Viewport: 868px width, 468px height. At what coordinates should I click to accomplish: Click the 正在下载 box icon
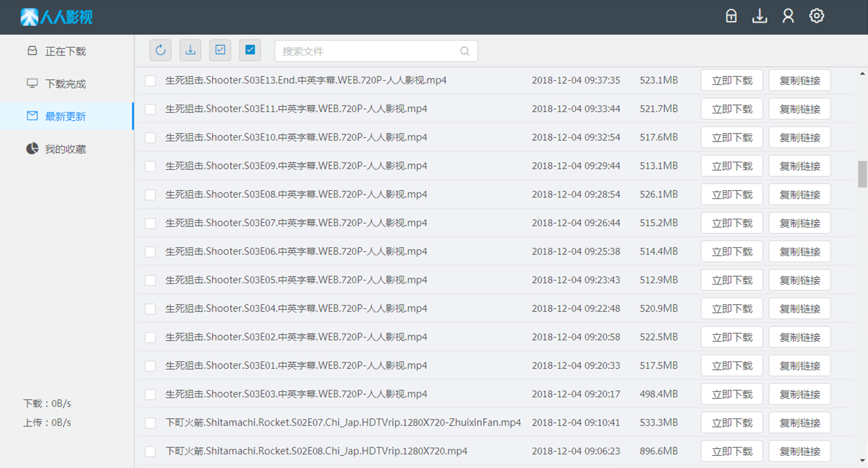pos(32,51)
